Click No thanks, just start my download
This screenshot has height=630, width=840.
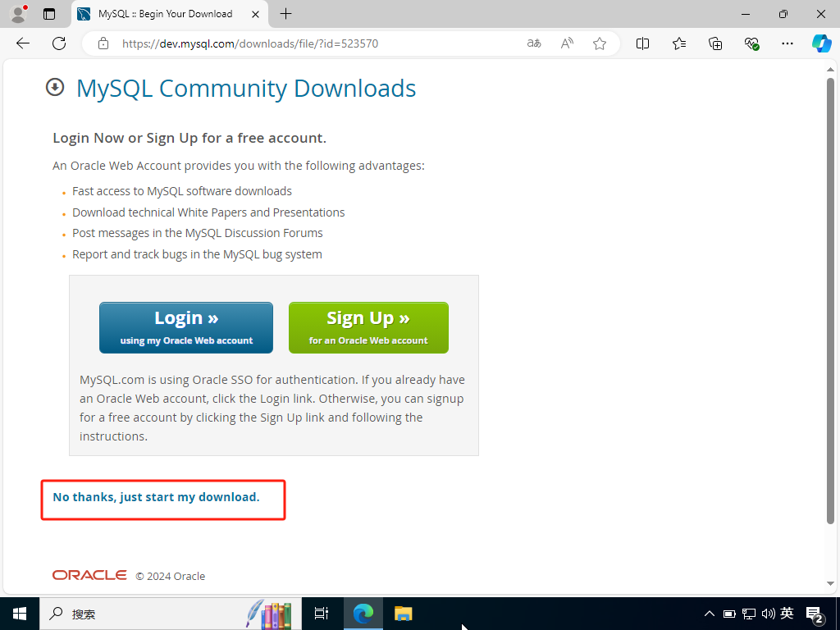tap(156, 497)
